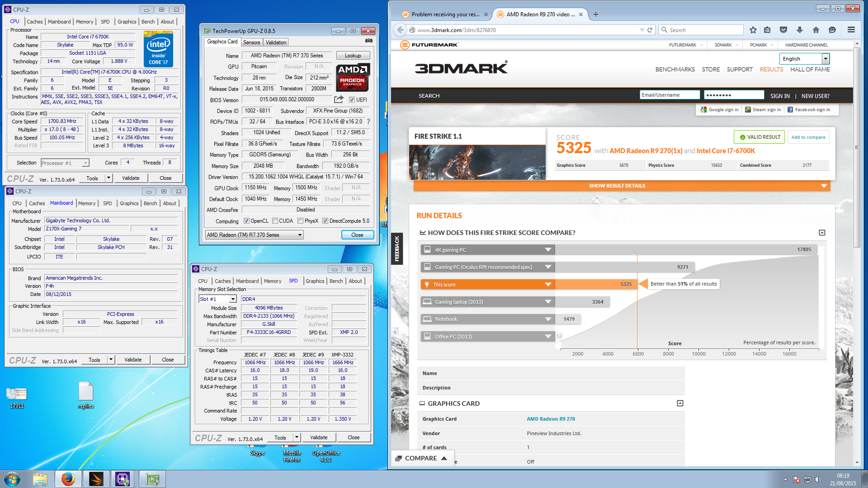Toggle the DirectCompute 5.0 checkbox

[x=325, y=221]
